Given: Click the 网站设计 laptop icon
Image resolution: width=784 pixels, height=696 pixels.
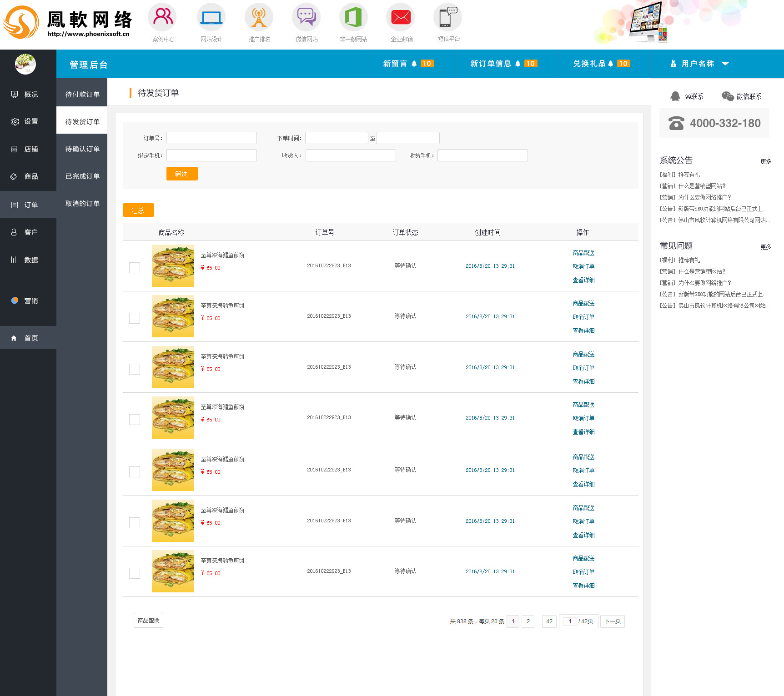Looking at the screenshot, I should [x=211, y=17].
